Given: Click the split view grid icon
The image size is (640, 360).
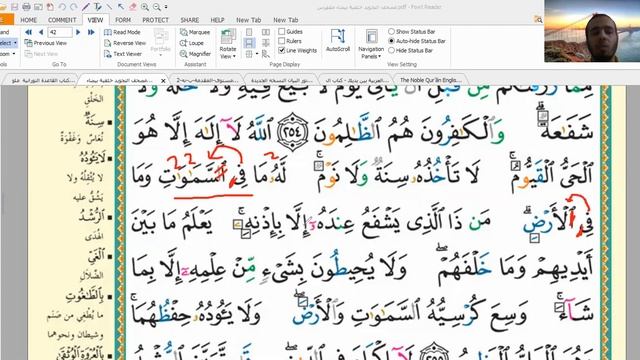Looking at the screenshot, I should click(249, 54).
